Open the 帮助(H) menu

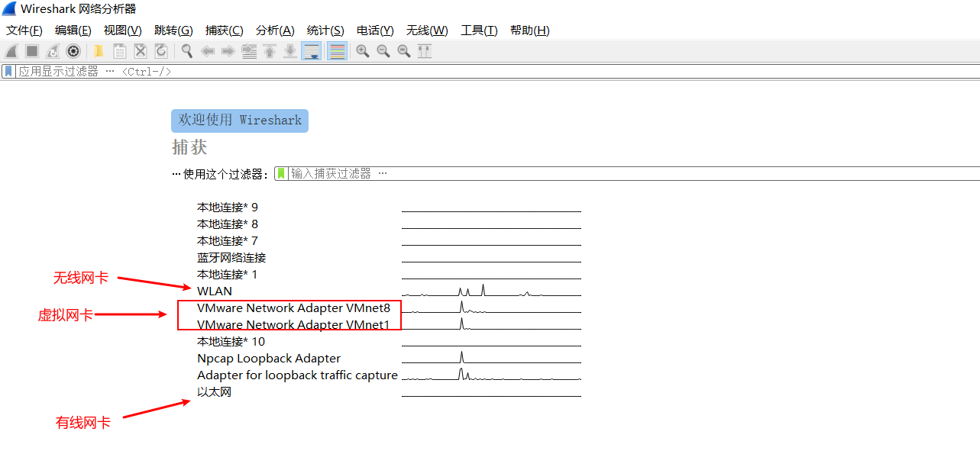point(530,31)
